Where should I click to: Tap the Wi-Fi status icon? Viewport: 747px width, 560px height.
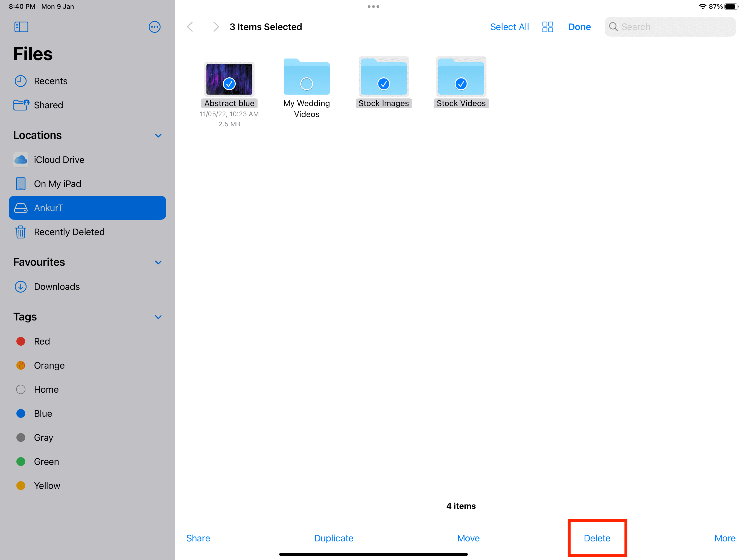pyautogui.click(x=702, y=6)
